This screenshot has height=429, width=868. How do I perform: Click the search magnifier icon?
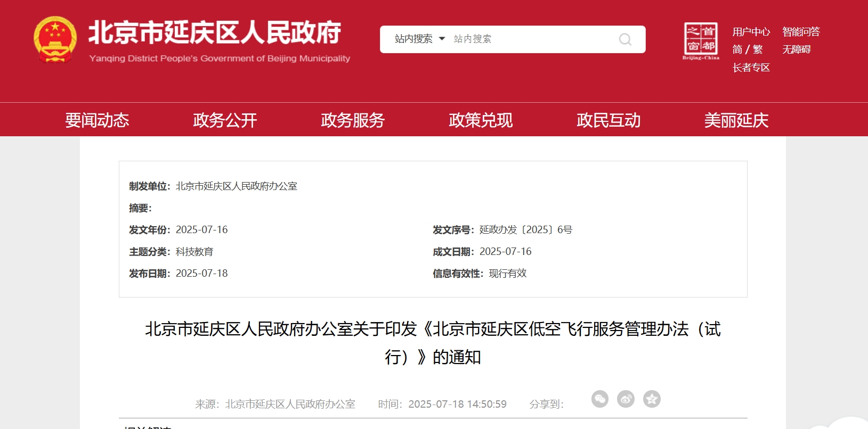(625, 39)
